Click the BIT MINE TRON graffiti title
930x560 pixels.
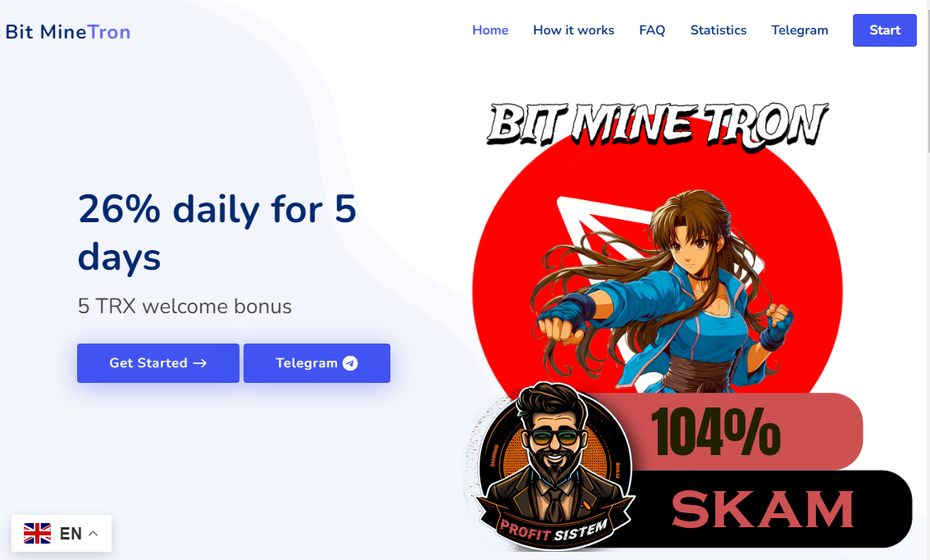[x=657, y=125]
